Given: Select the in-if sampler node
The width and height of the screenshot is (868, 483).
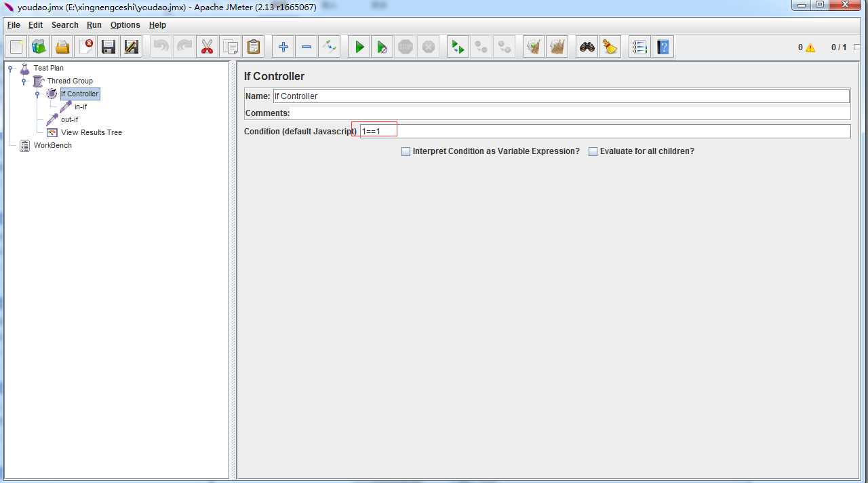Looking at the screenshot, I should click(x=81, y=107).
